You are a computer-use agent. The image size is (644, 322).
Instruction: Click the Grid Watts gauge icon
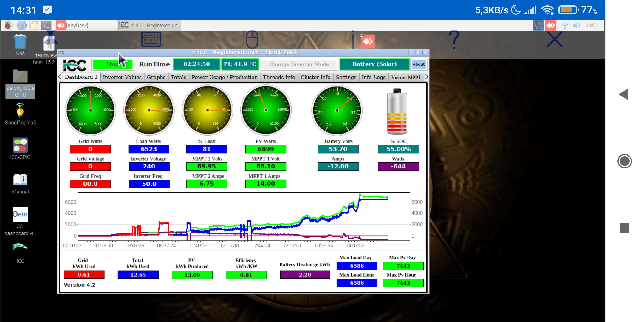90,109
